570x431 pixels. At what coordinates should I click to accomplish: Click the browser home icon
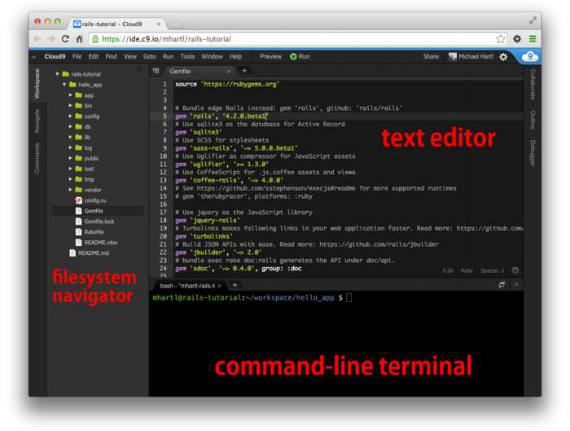(79, 39)
